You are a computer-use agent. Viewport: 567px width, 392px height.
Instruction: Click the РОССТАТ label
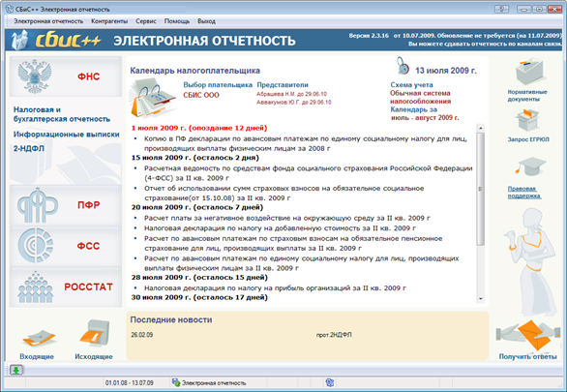89,287
